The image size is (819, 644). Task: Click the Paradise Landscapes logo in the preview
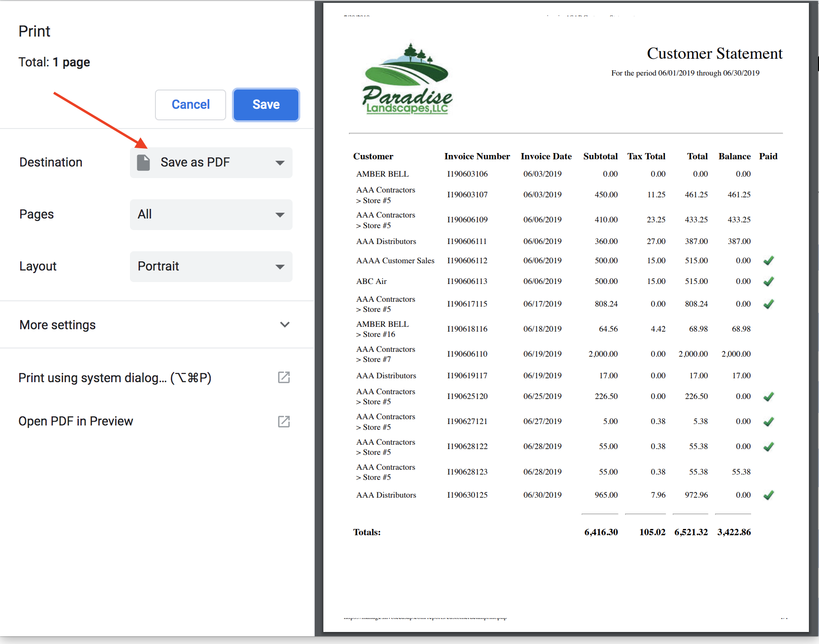(407, 77)
